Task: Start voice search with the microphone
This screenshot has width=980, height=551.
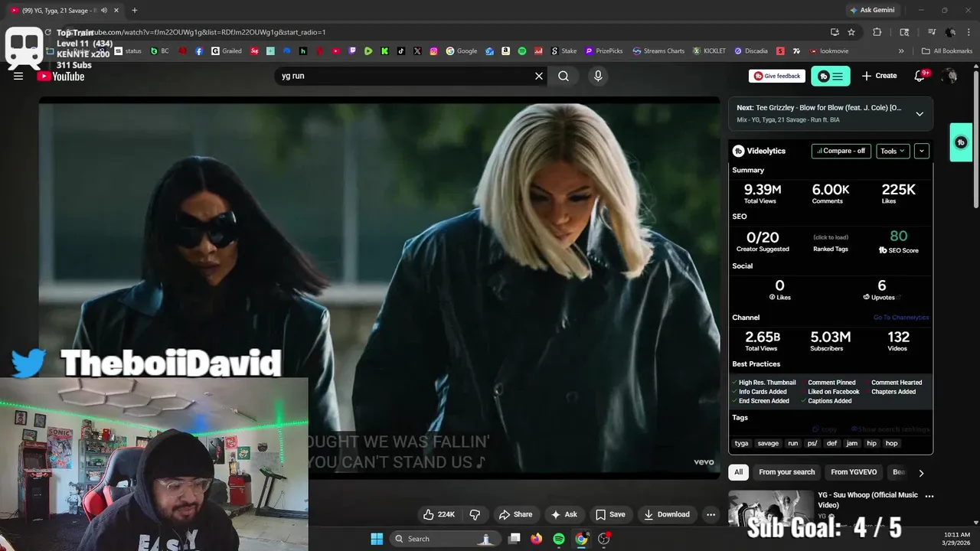Action: pyautogui.click(x=598, y=76)
